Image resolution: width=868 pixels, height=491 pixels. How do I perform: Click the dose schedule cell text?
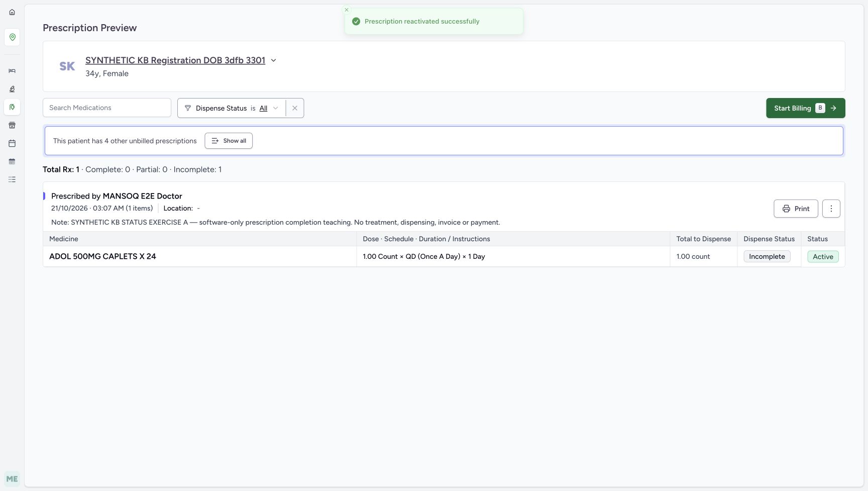[x=424, y=256]
